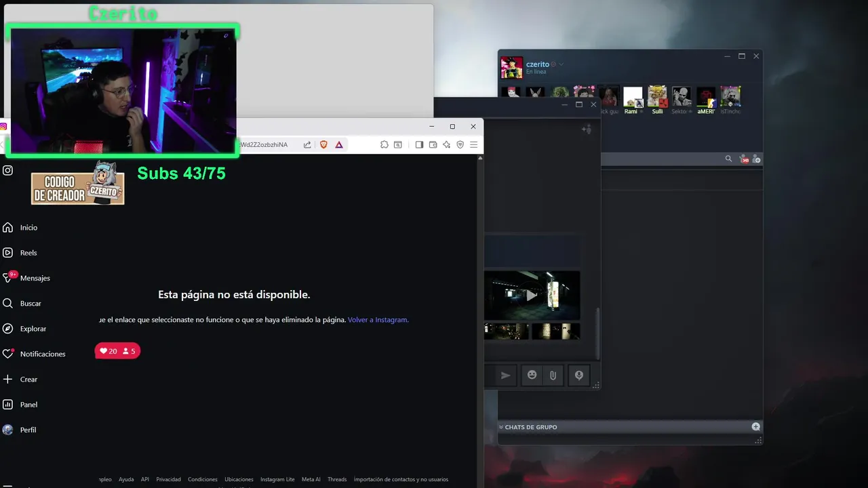Click the Esta página no está disponible heading
Image resolution: width=868 pixels, height=488 pixels.
(234, 295)
